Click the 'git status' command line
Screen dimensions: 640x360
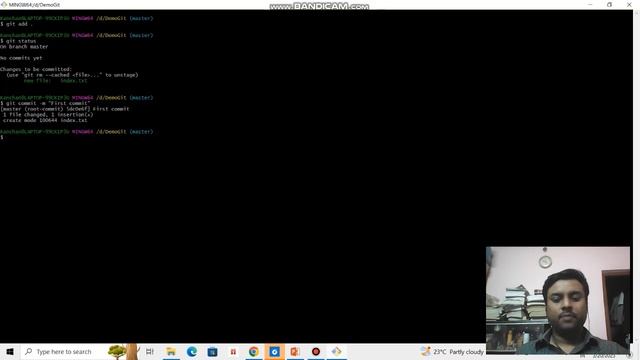point(18,41)
